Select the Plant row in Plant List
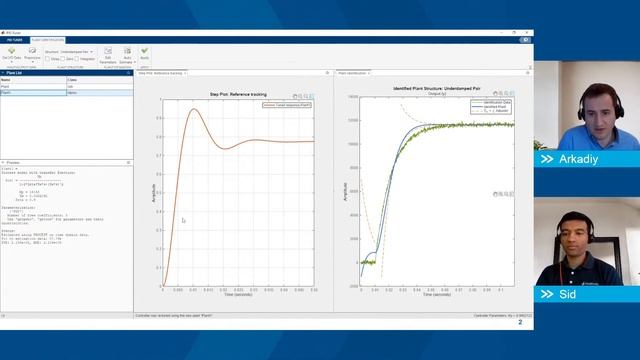Viewport: 640px width, 360px height. pos(67,87)
